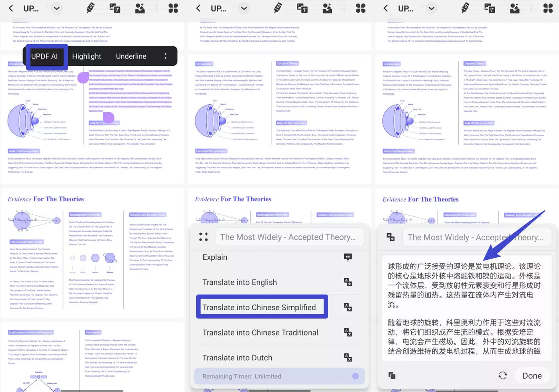Choose Translate into Dutch

[237, 358]
